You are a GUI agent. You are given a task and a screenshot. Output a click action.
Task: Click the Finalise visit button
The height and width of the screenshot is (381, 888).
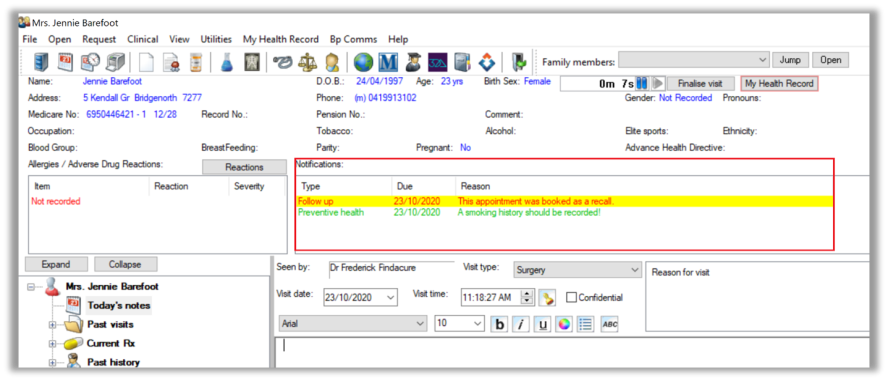click(701, 83)
